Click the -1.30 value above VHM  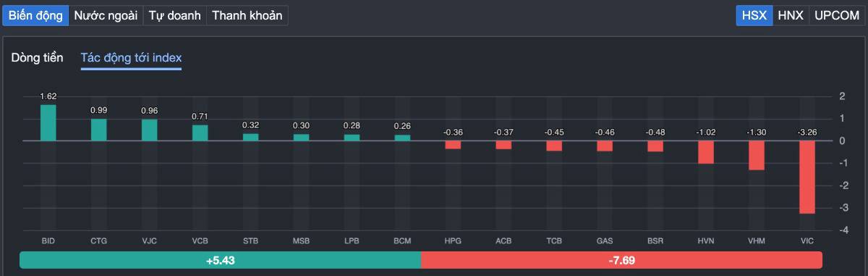click(x=757, y=132)
